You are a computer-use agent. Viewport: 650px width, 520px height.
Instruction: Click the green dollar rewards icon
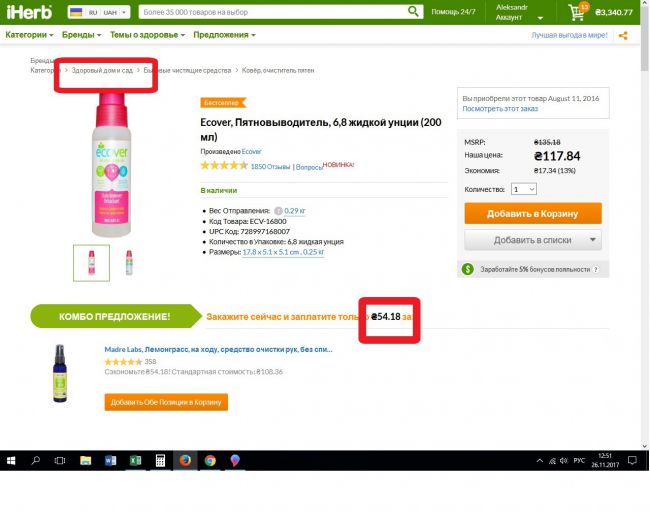467,269
